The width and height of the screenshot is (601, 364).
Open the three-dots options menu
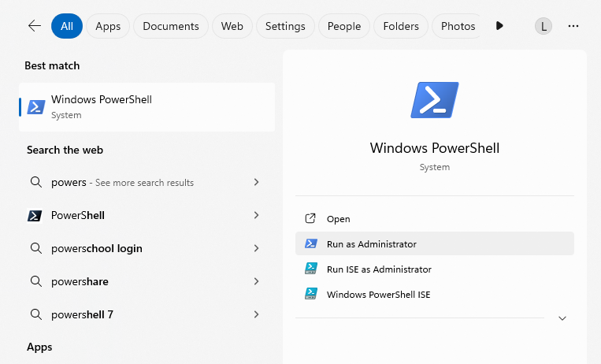click(x=573, y=26)
